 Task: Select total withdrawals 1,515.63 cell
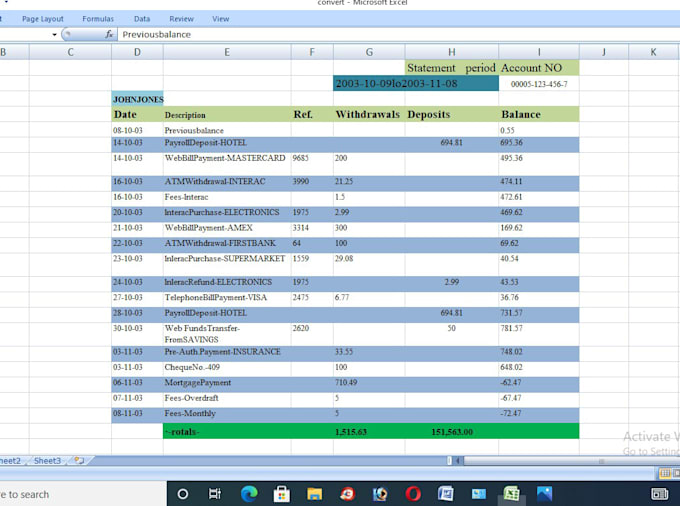[369, 431]
